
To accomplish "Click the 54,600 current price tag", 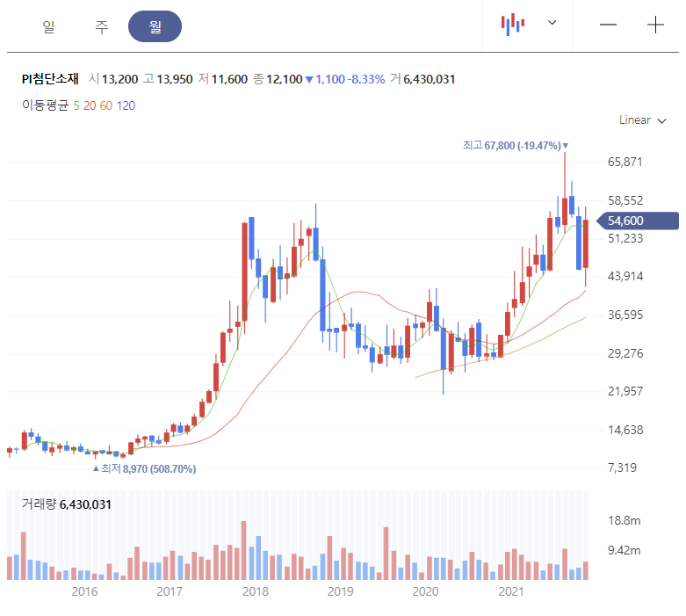I will 638,221.
